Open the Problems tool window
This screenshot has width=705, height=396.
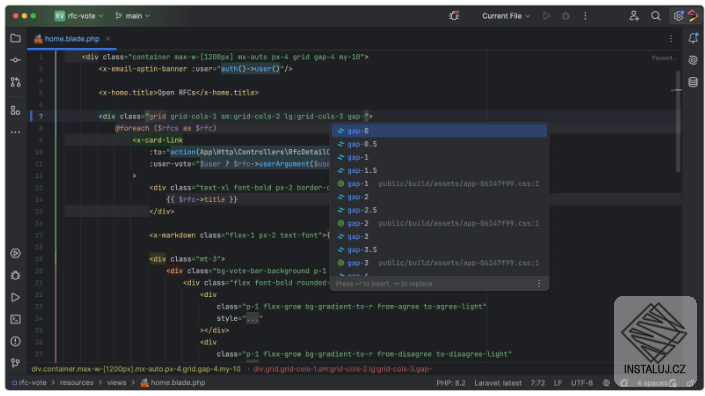pos(15,342)
